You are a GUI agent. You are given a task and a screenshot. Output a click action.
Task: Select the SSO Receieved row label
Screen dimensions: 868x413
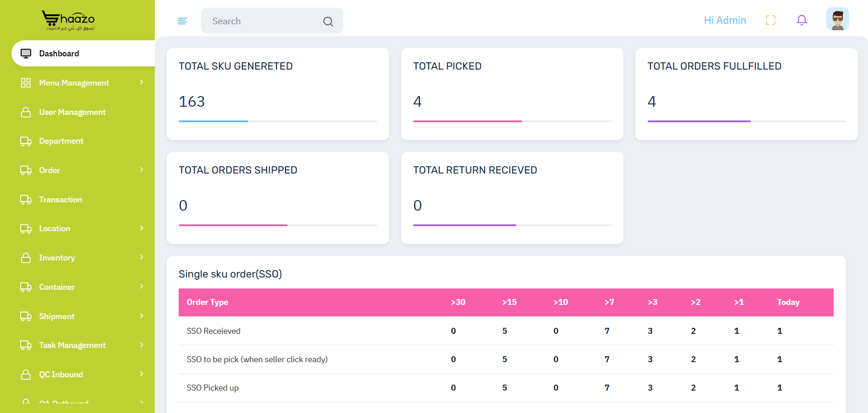click(x=213, y=331)
